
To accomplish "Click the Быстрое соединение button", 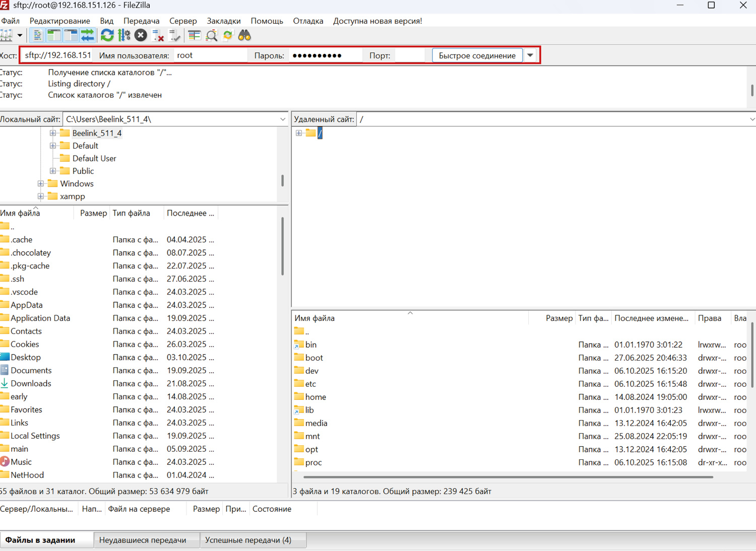I will pyautogui.click(x=477, y=55).
